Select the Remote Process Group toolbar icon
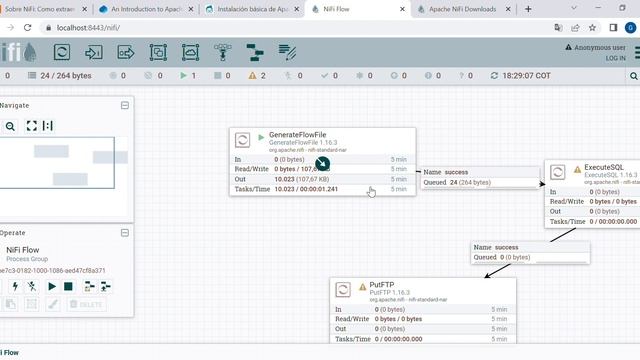Viewport: 640px width, 360px height. click(190, 52)
